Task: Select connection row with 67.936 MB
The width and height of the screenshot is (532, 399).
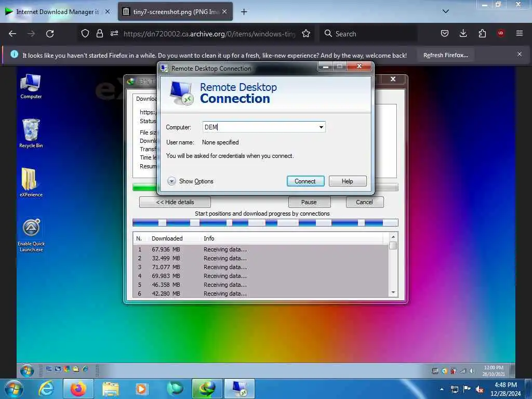Action: (x=261, y=249)
